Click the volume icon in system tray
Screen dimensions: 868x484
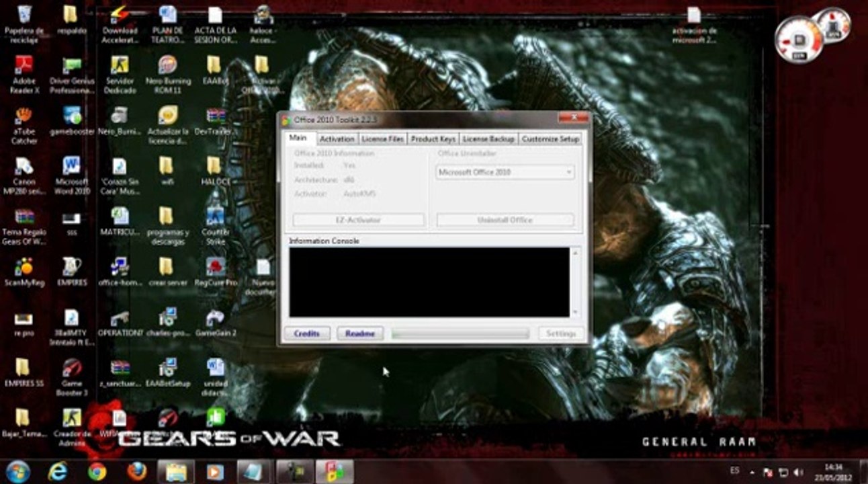(x=799, y=472)
